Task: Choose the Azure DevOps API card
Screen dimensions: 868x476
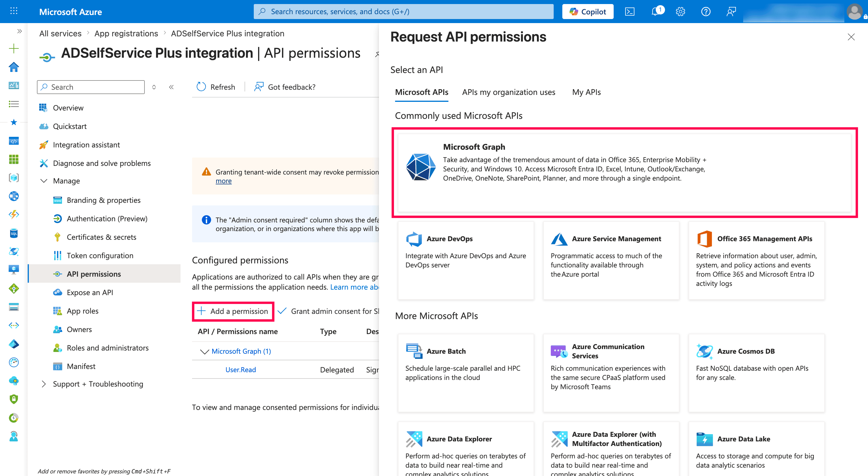Action: coord(466,260)
